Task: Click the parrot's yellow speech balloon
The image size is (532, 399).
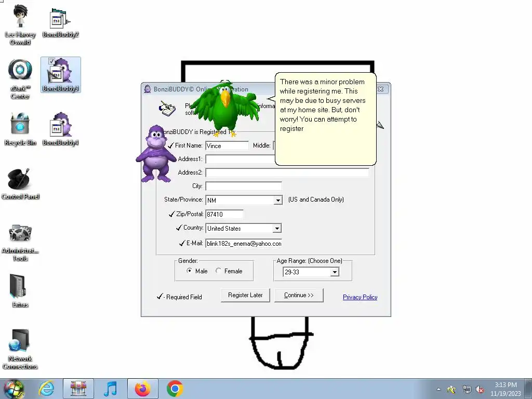Action: tap(325, 119)
